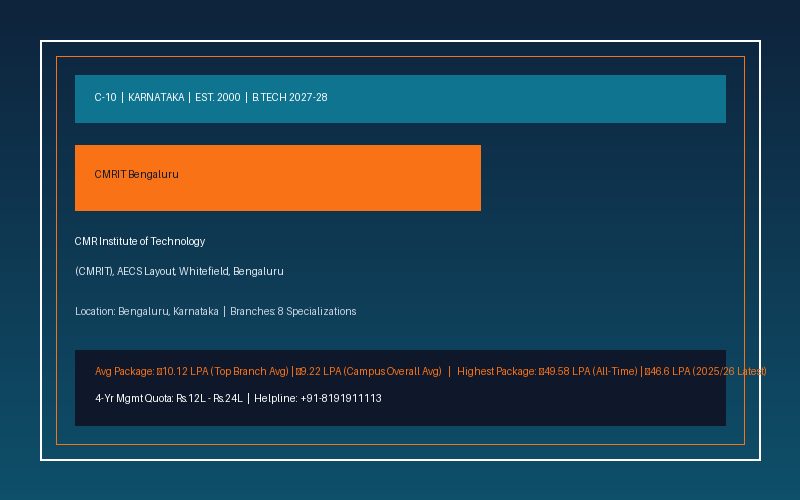Select the 'CMR Institute of Technology' line
Image resolution: width=800 pixels, height=500 pixels.
coord(140,241)
